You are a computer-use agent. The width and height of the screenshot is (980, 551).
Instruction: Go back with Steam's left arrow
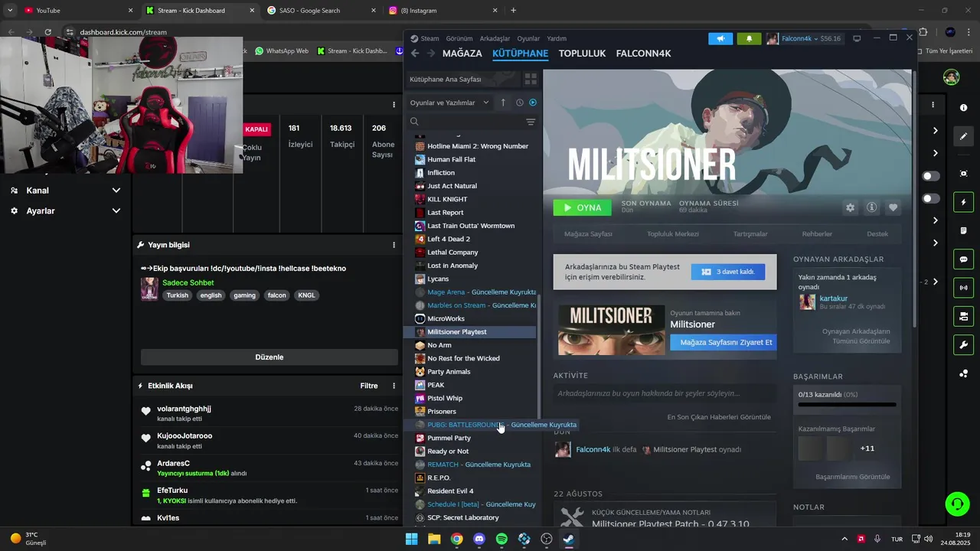[x=415, y=54]
